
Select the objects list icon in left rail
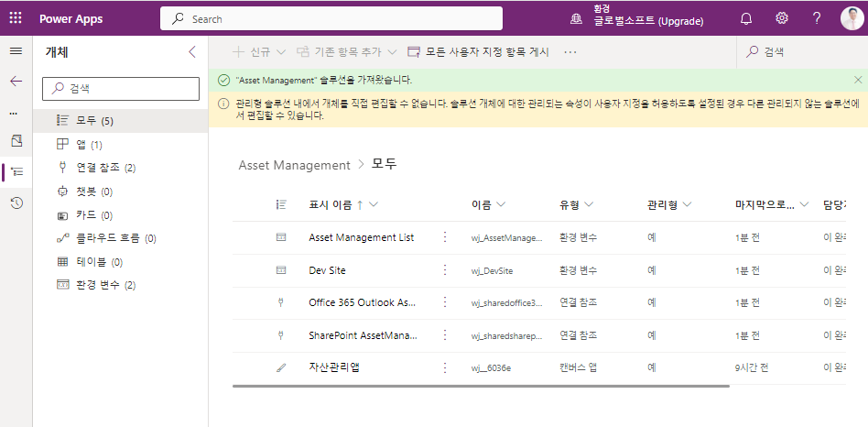point(17,172)
